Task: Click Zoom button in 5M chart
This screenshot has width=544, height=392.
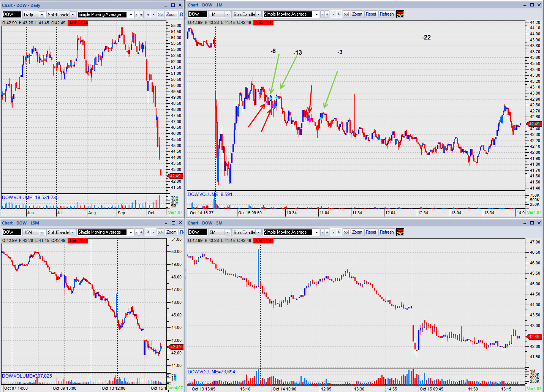Action: pos(357,232)
